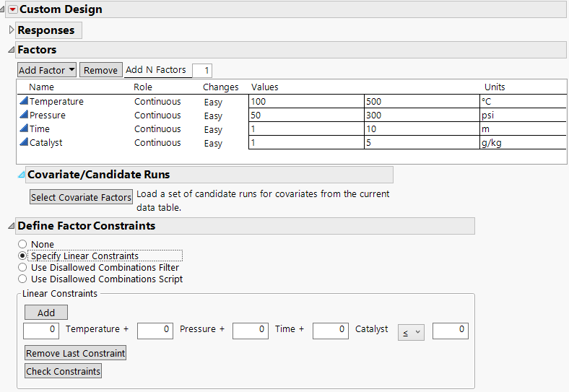Collapse the Covariate/Candidate Runs outline triangle

[21, 175]
